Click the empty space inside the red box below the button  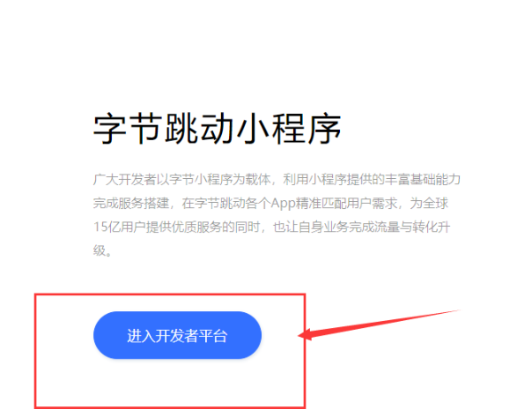(x=170, y=382)
